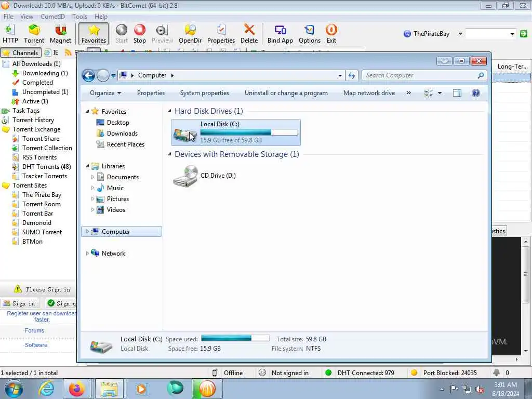Open the BitComet search box dropdown arrow
The image size is (532, 399).
pyautogui.click(x=512, y=34)
